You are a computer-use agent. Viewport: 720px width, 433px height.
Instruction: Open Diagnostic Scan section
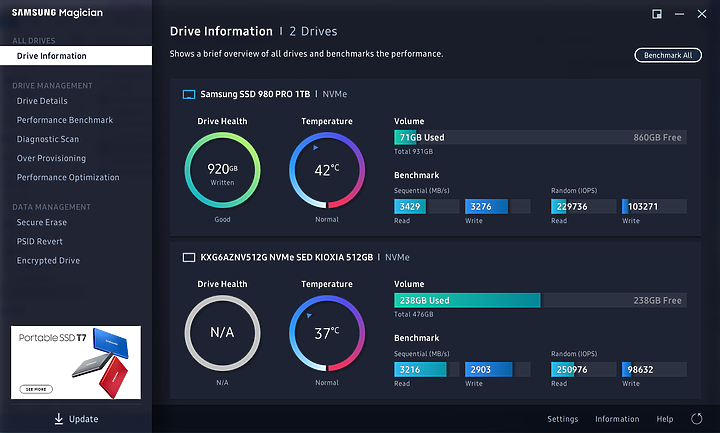[x=48, y=139]
